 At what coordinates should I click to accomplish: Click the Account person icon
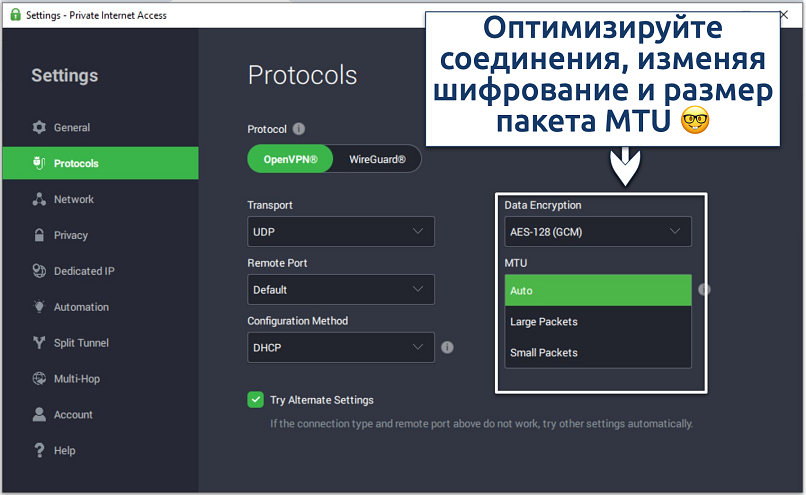click(x=39, y=414)
